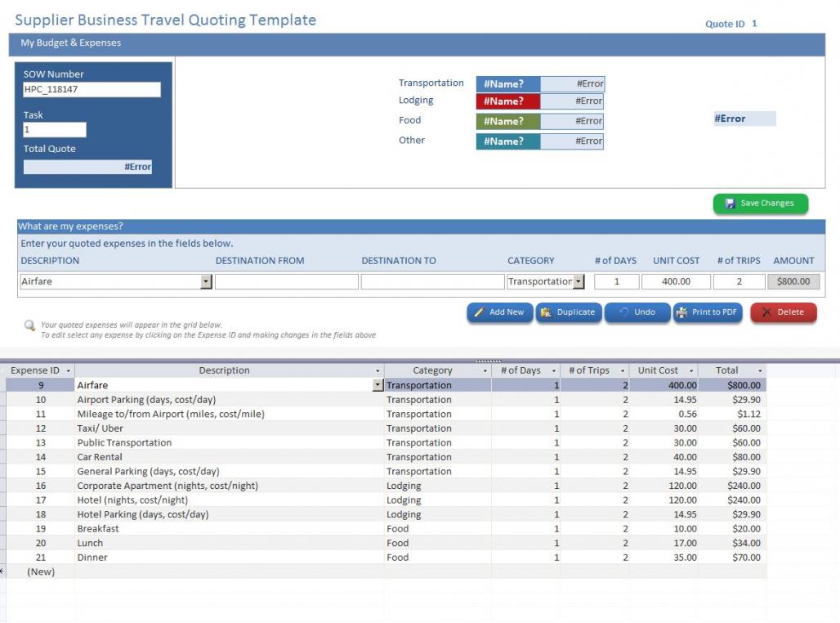Expand the Airfare row dropdown in the grid
The height and width of the screenshot is (623, 840).
(378, 385)
